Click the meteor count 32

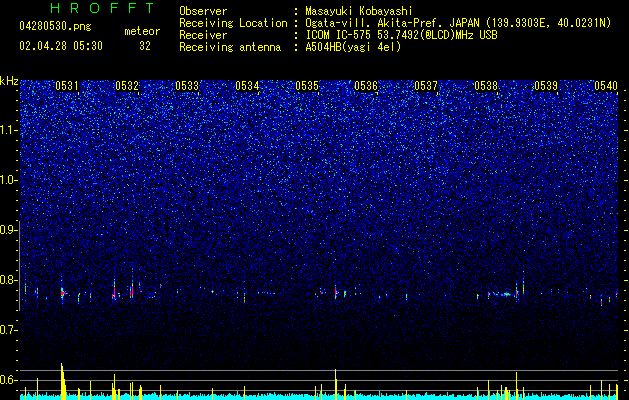(x=145, y=46)
